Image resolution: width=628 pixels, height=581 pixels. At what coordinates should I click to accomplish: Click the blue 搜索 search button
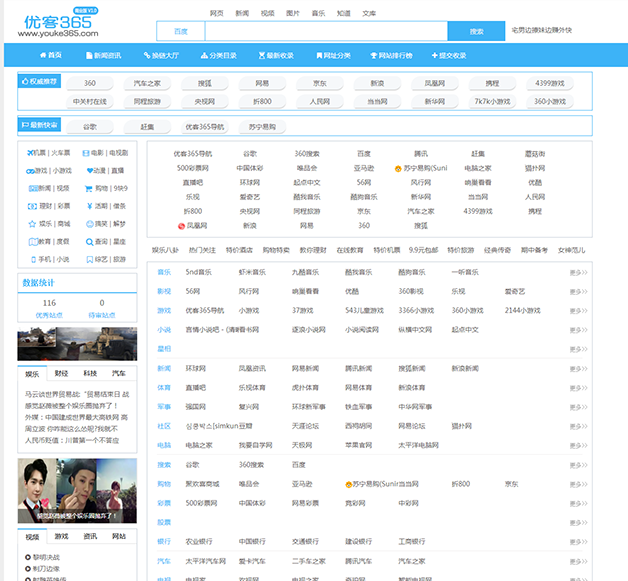[x=476, y=31]
